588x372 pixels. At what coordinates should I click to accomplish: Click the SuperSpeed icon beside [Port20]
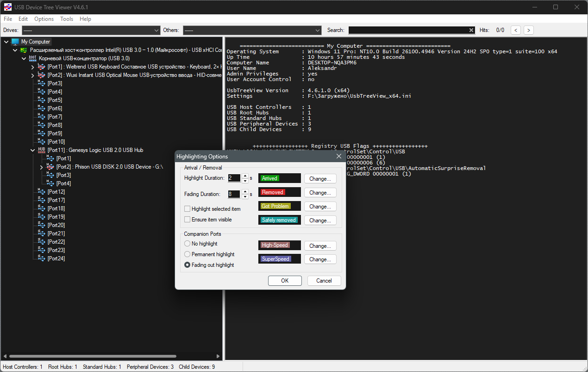(x=41, y=225)
